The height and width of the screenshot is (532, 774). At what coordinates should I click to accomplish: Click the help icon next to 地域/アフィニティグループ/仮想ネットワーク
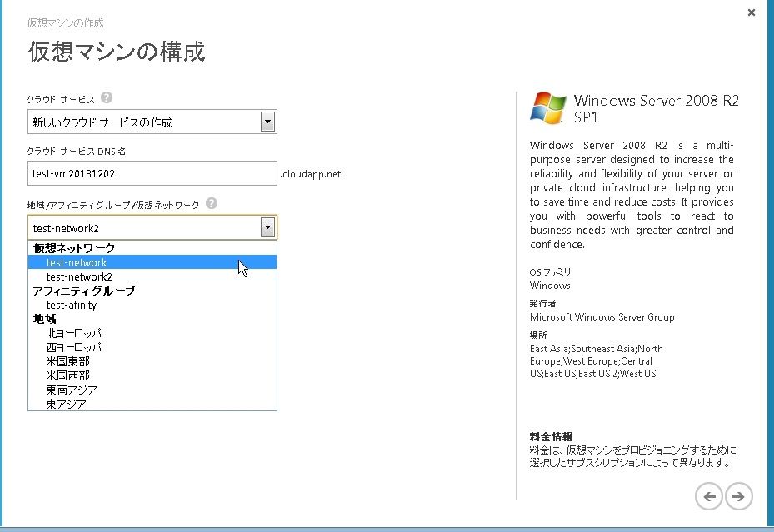tap(212, 203)
